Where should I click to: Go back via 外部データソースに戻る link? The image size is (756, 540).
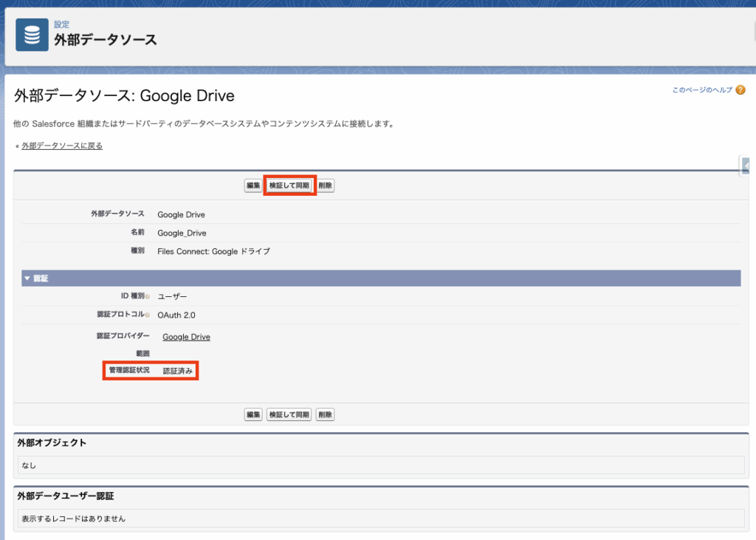click(x=62, y=146)
